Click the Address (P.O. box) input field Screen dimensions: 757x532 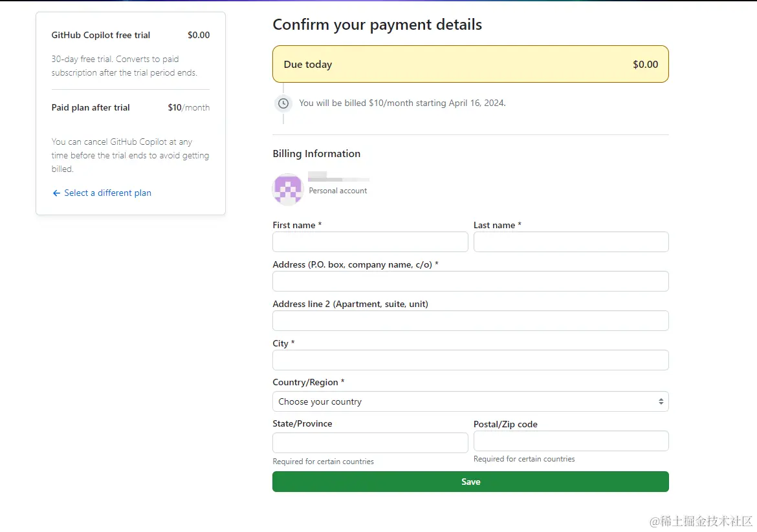(470, 281)
